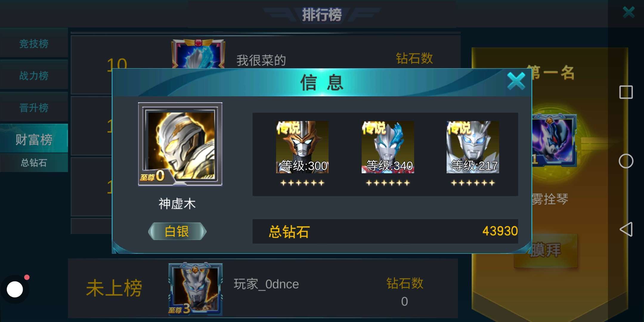Screen dimensions: 644x322
Task: Tap the floating white recorder dot
Action: [15, 289]
